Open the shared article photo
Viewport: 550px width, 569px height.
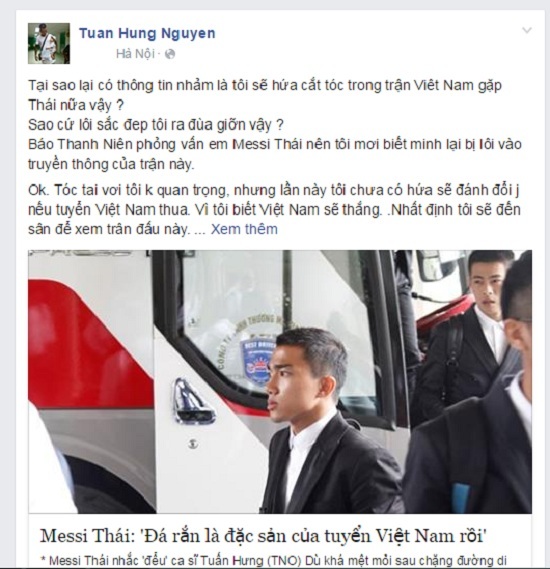(280, 381)
